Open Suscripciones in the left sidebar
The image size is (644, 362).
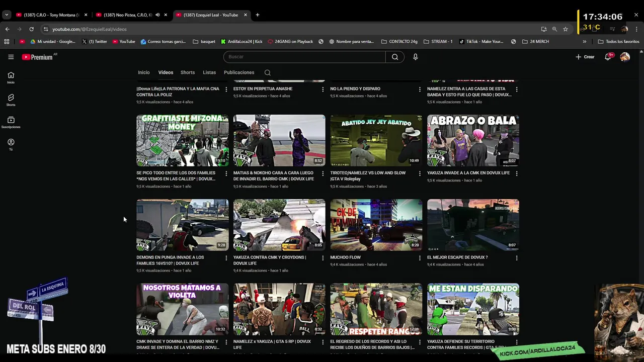[x=11, y=122]
